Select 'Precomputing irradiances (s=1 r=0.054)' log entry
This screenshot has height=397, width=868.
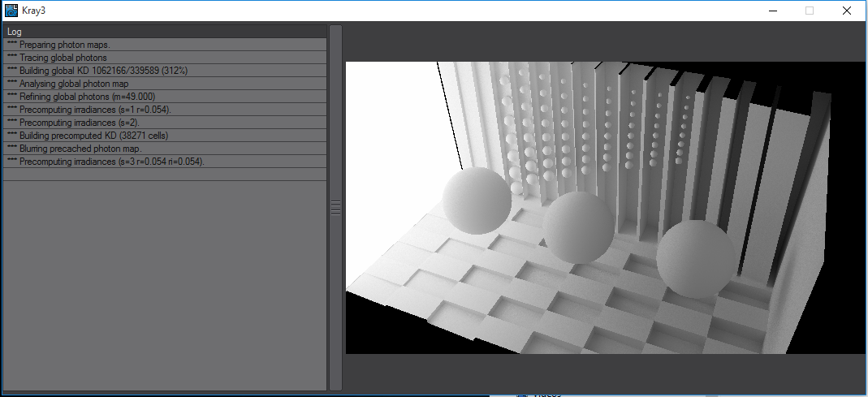pyautogui.click(x=165, y=110)
